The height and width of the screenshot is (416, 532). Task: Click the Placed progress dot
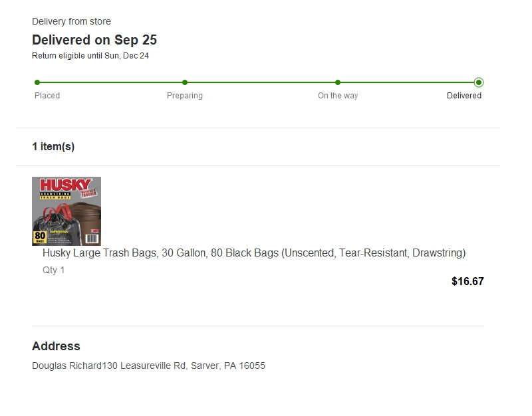pos(37,82)
